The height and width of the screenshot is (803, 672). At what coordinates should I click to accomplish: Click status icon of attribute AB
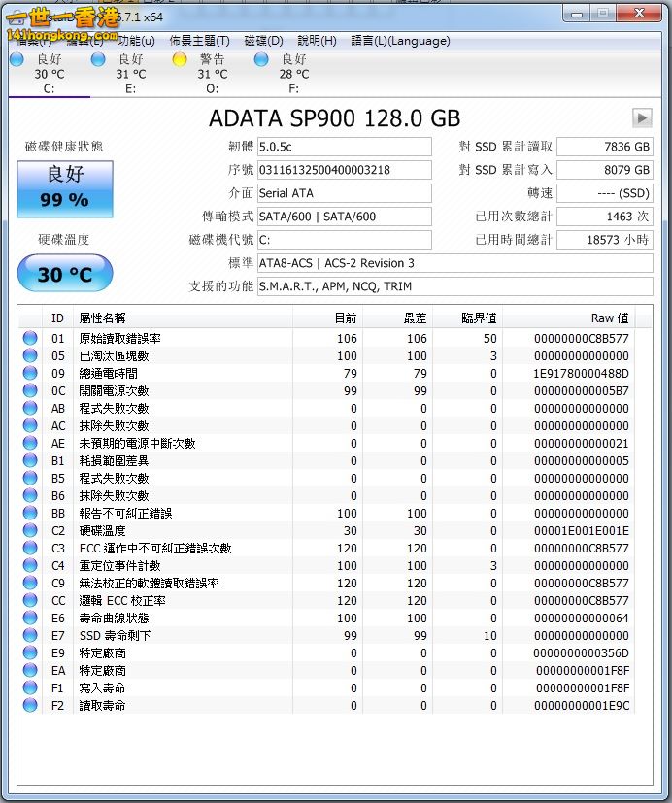(30, 408)
